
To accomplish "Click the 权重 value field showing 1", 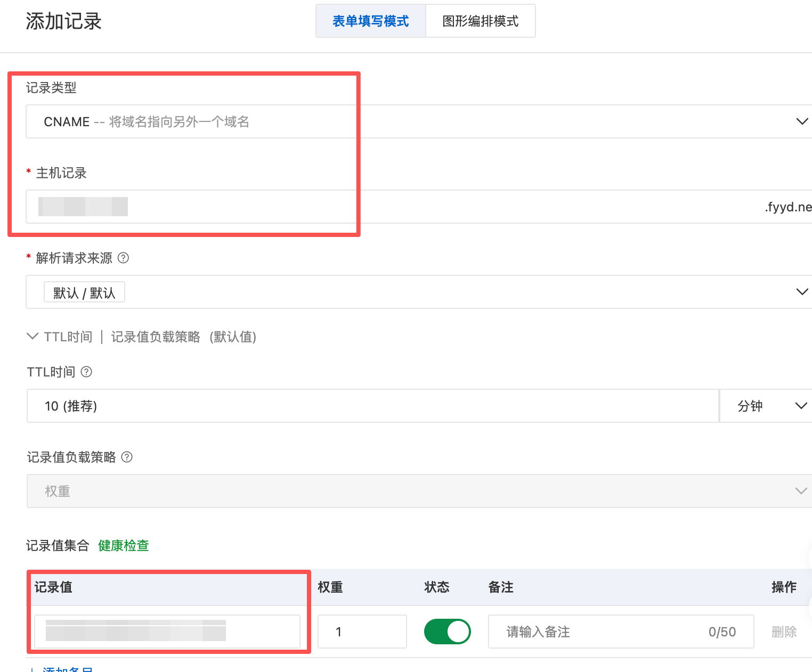I will point(362,632).
